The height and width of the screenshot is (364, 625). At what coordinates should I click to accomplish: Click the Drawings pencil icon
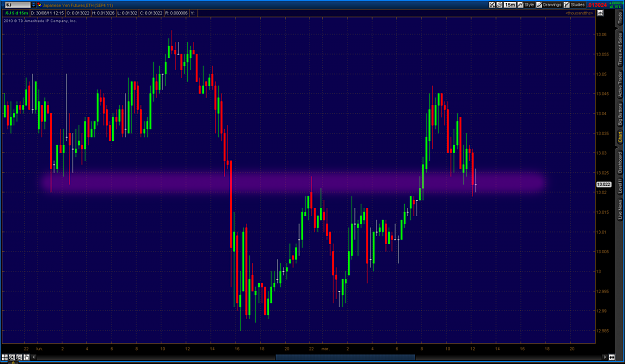pos(539,5)
